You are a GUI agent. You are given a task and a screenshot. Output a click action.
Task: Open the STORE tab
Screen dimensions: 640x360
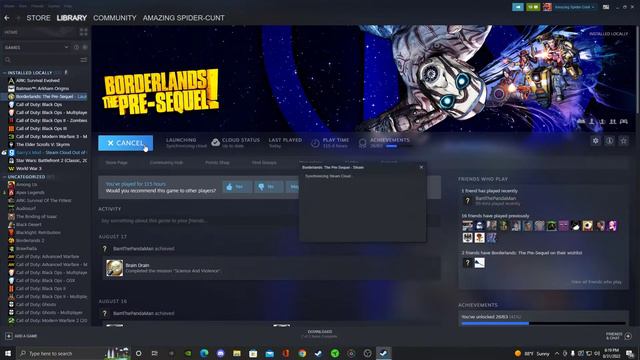click(38, 18)
